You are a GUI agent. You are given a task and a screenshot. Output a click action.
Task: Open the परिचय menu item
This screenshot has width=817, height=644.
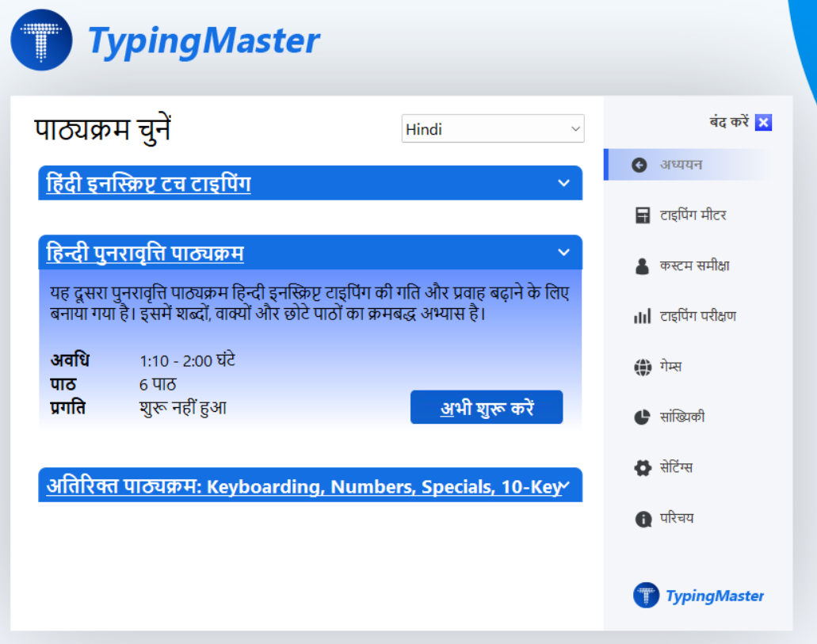(x=676, y=518)
